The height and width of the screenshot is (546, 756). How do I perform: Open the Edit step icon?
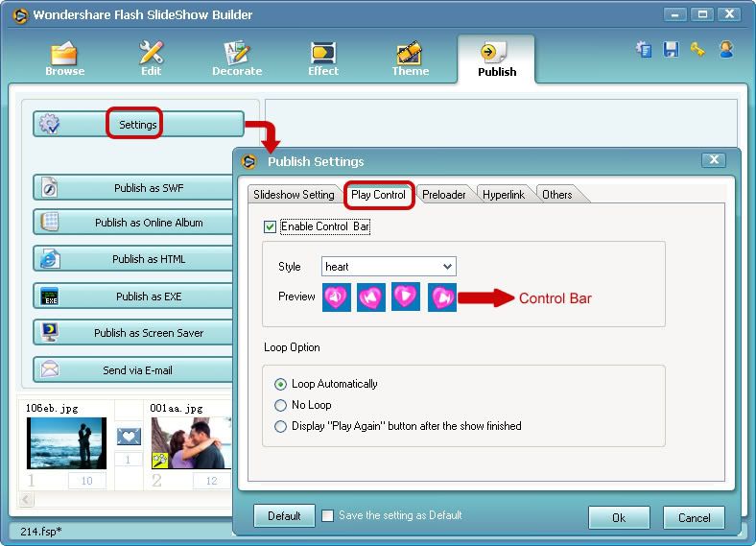[x=151, y=59]
